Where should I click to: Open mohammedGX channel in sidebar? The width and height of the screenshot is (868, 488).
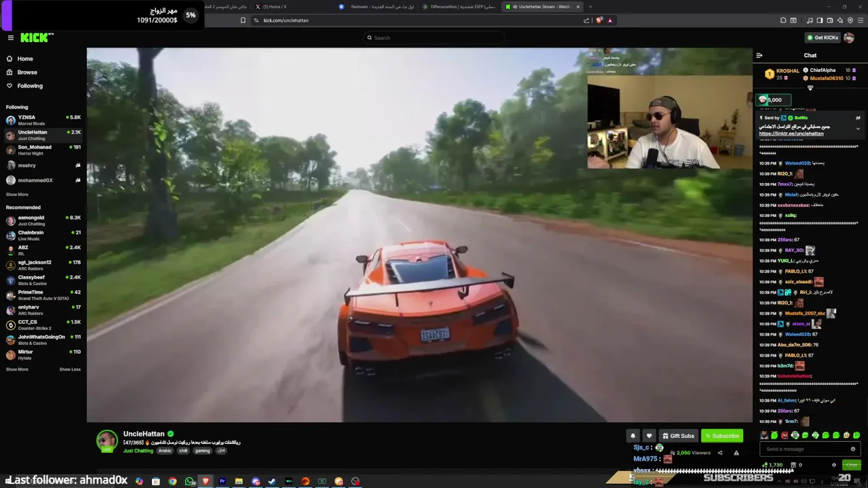(43, 180)
